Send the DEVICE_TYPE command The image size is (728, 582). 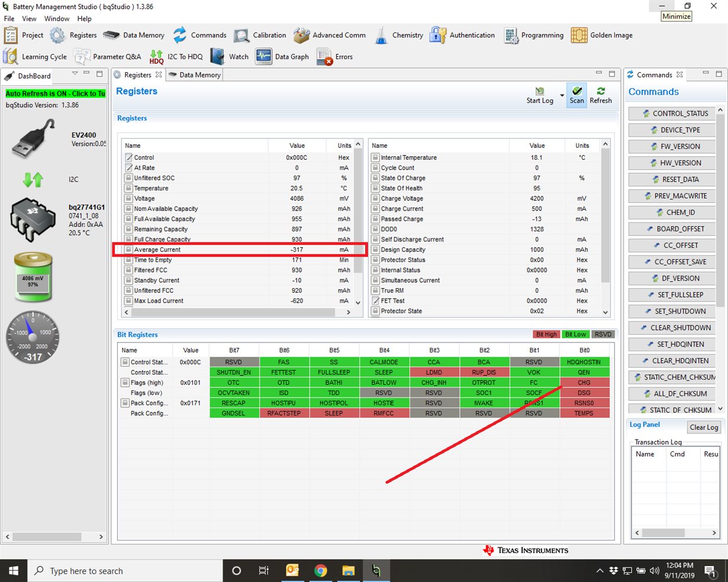click(x=673, y=130)
